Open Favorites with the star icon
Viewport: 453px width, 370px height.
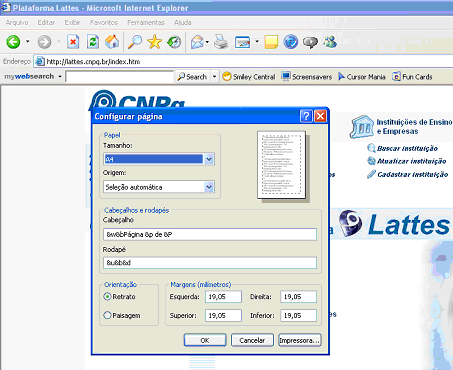tap(154, 42)
